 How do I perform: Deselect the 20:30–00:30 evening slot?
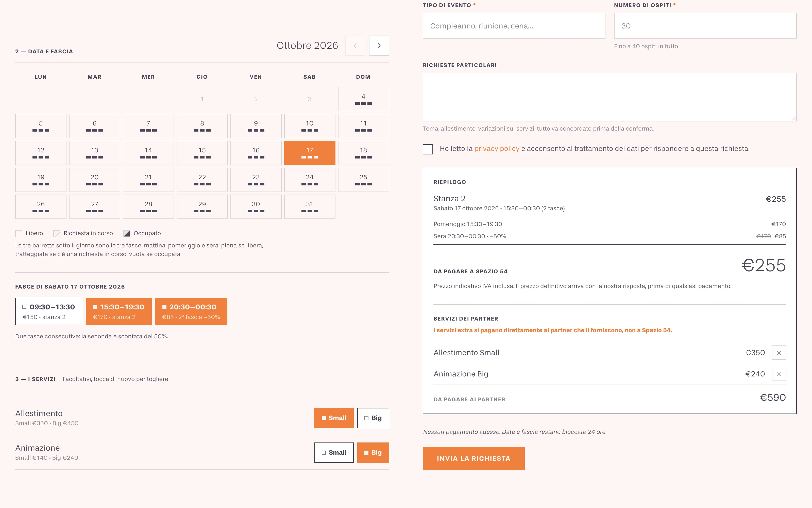[x=191, y=311]
